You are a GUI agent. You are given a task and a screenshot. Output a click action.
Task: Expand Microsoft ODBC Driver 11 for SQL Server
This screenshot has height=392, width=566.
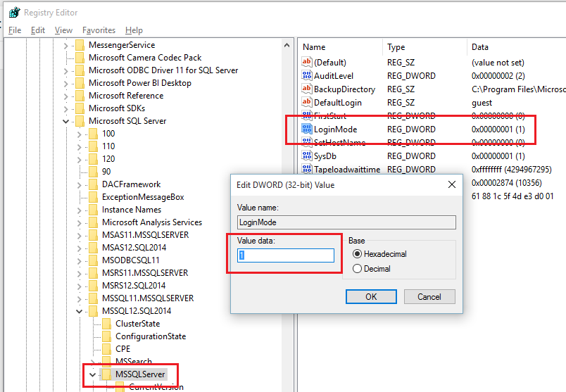click(65, 71)
